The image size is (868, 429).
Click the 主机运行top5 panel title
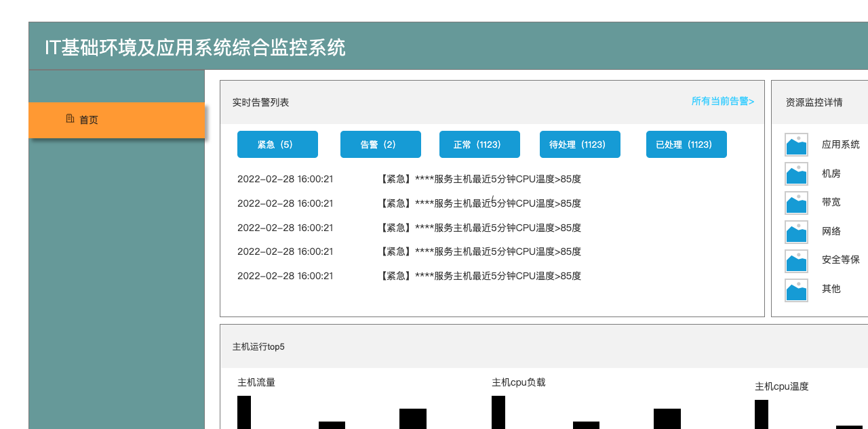[258, 347]
